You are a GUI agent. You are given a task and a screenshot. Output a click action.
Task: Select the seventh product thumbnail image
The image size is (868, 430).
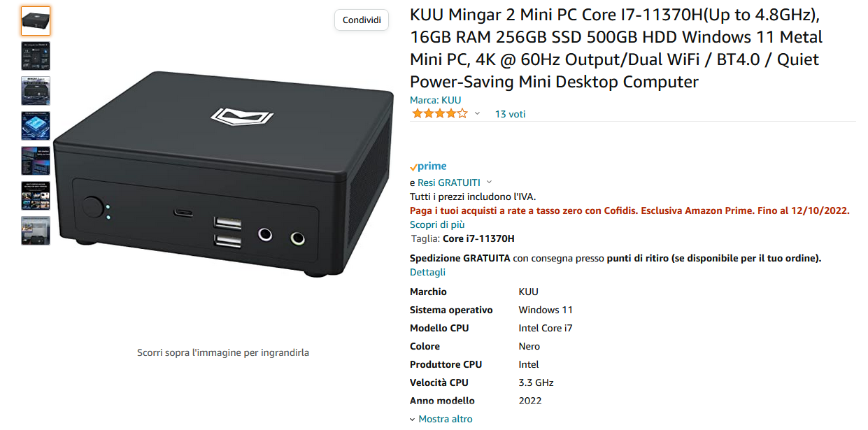pyautogui.click(x=36, y=231)
